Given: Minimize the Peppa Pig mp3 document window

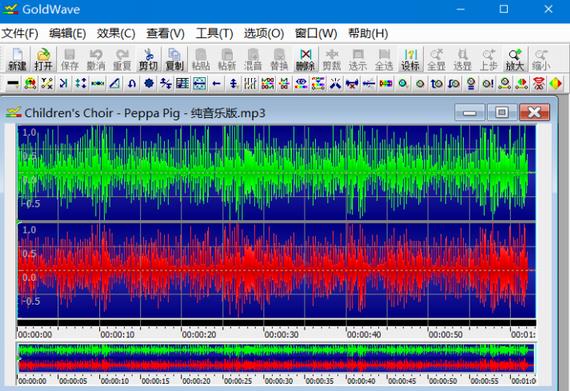Looking at the screenshot, I should [x=470, y=112].
